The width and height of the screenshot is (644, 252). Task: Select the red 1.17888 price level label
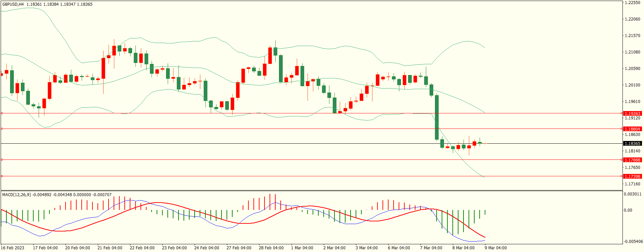632,160
